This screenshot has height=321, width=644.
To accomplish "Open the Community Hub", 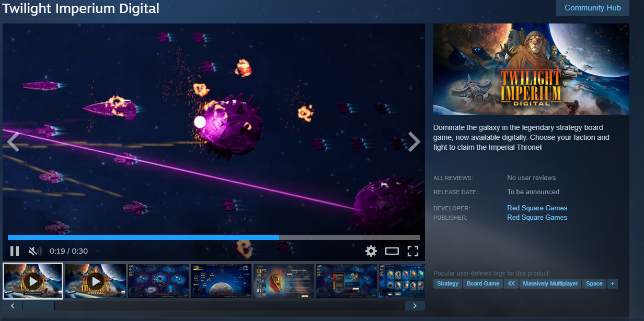I will (x=593, y=8).
